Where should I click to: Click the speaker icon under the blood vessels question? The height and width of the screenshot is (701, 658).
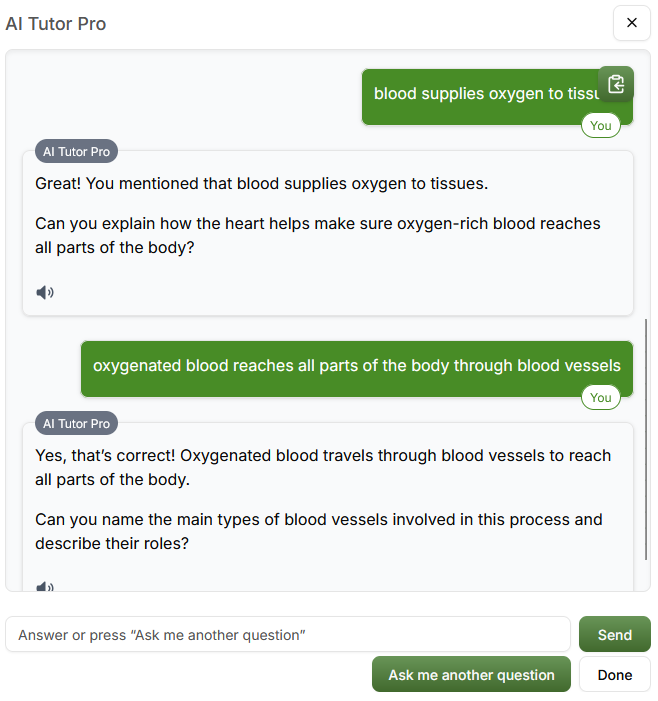45,586
